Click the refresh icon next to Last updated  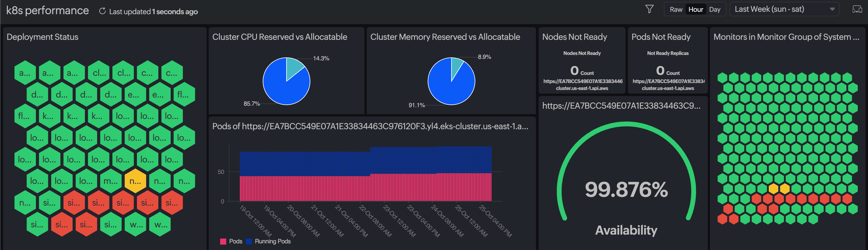pyautogui.click(x=102, y=11)
